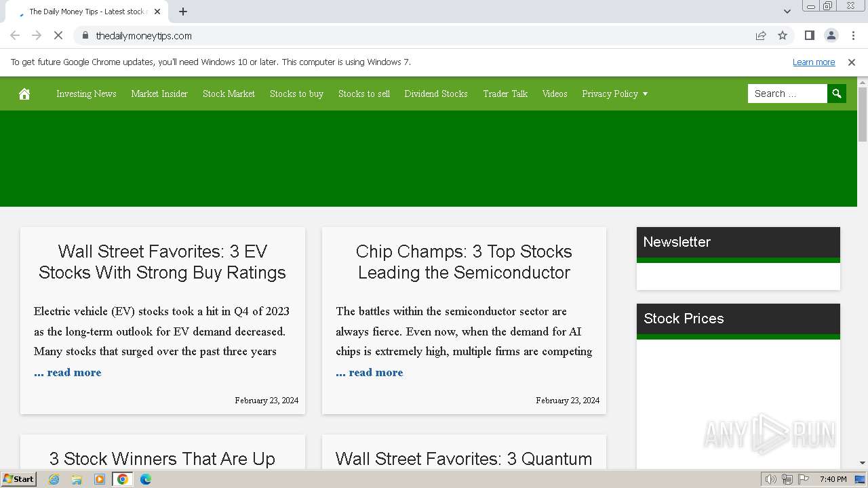The width and height of the screenshot is (868, 488).
Task: Open the Stocks to sell page
Action: pos(364,94)
